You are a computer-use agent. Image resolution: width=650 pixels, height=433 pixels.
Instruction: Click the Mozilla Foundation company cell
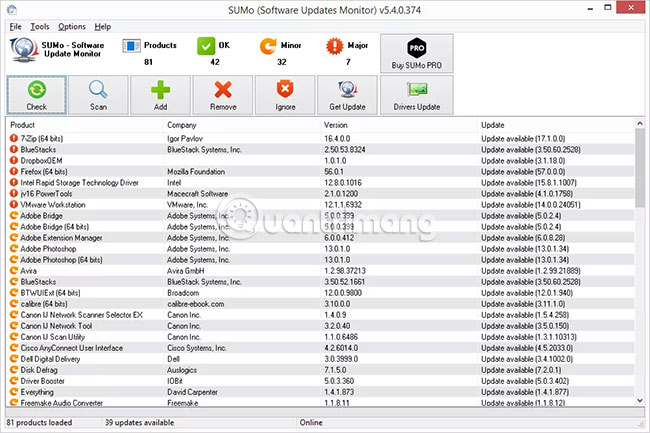[x=196, y=172]
